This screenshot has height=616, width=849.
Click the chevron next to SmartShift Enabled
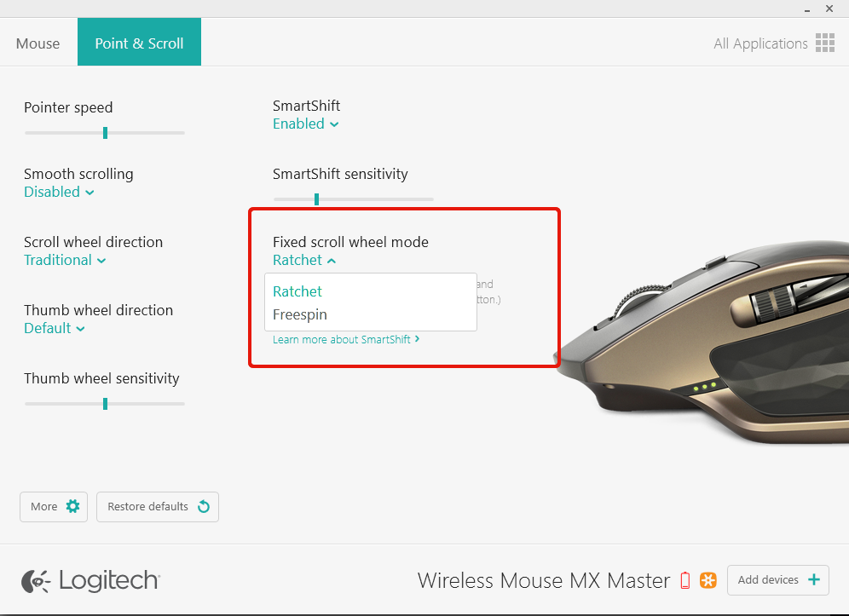click(x=334, y=124)
